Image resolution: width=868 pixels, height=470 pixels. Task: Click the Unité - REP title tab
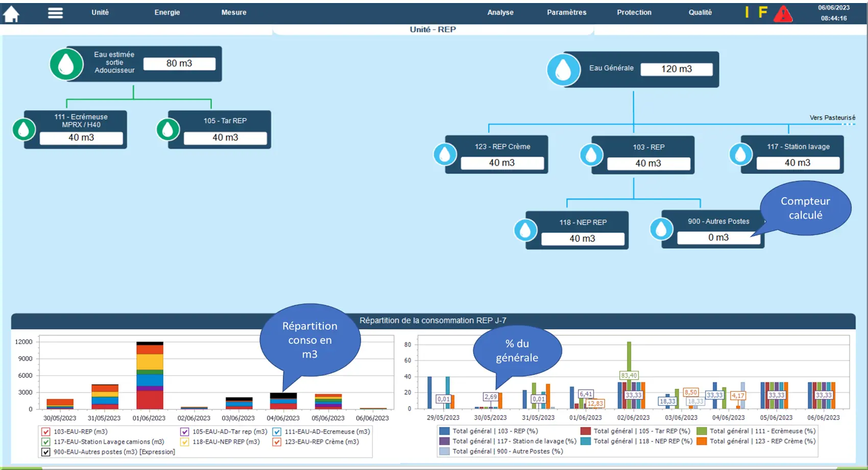tap(433, 30)
